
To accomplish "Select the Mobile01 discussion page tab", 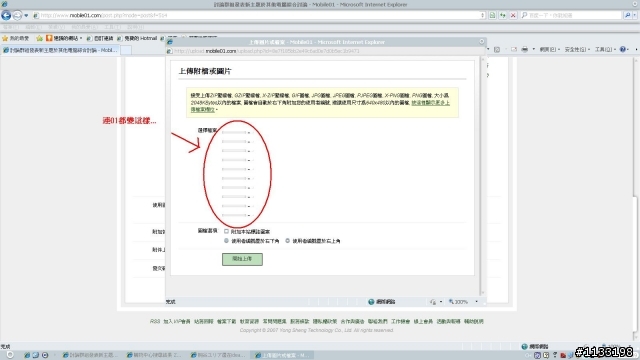I will pos(60,50).
